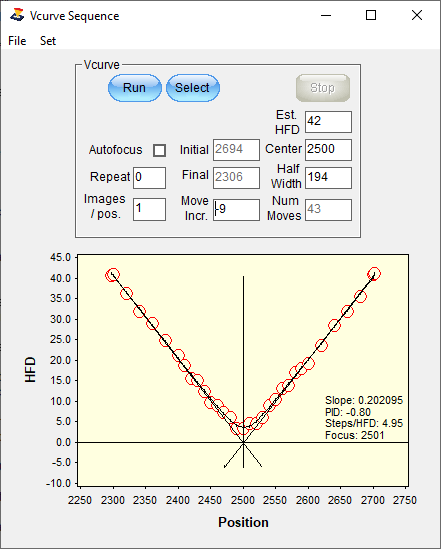Image resolution: width=441 pixels, height=549 pixels.
Task: Click the Move Incr. field
Action: pyautogui.click(x=236, y=210)
